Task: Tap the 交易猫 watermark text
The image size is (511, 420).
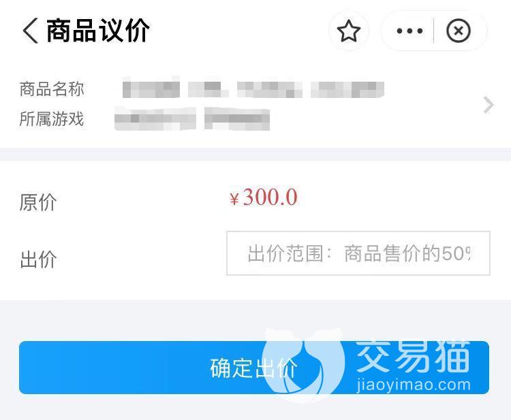Action: [414, 357]
